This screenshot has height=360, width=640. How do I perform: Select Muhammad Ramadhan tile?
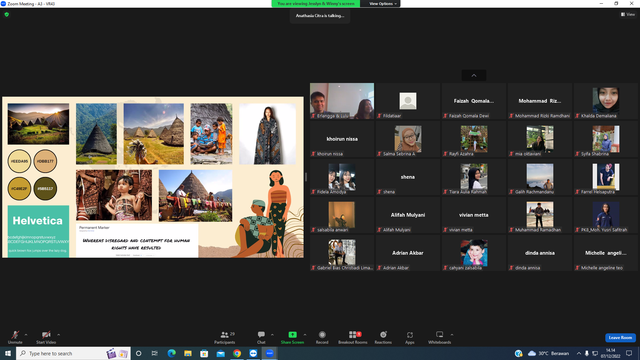(540, 215)
